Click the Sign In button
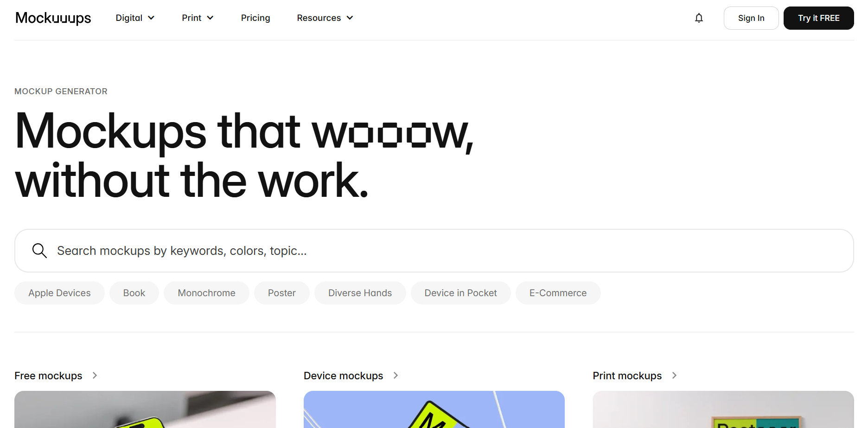The height and width of the screenshot is (428, 868). click(751, 18)
